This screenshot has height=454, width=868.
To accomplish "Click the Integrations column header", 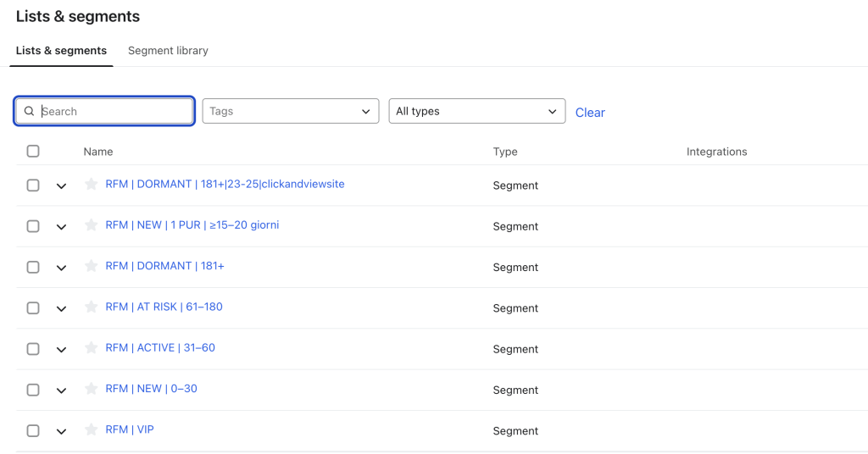I will click(x=717, y=152).
